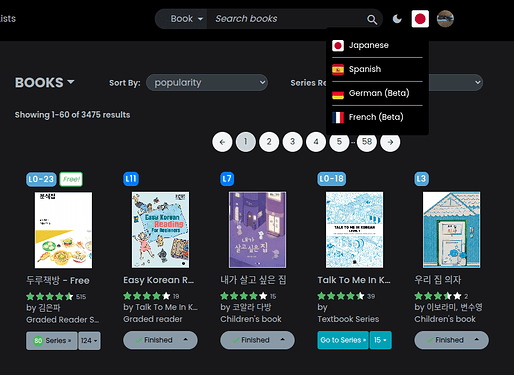The image size is (514, 375).
Task: Open the 우리 집 의자 book cover
Action: (451, 230)
